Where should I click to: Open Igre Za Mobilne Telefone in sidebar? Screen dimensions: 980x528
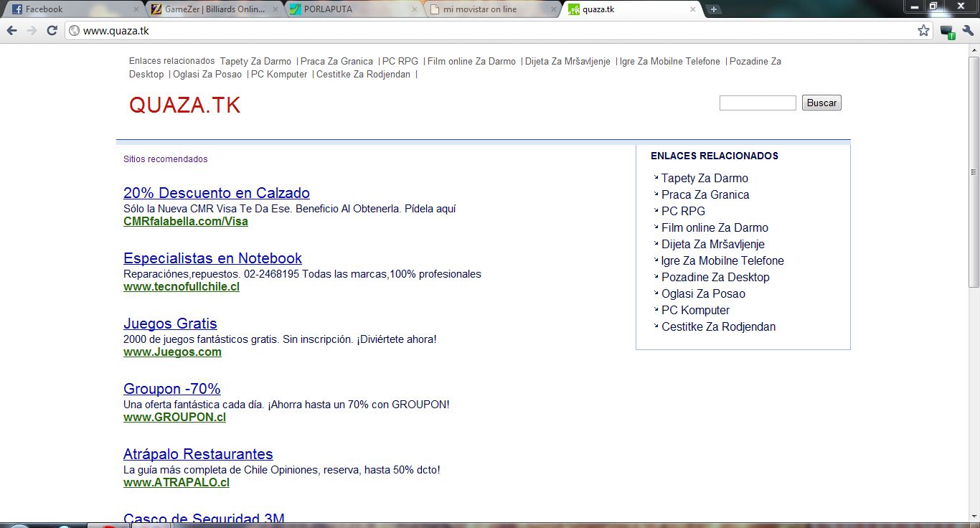click(x=722, y=261)
